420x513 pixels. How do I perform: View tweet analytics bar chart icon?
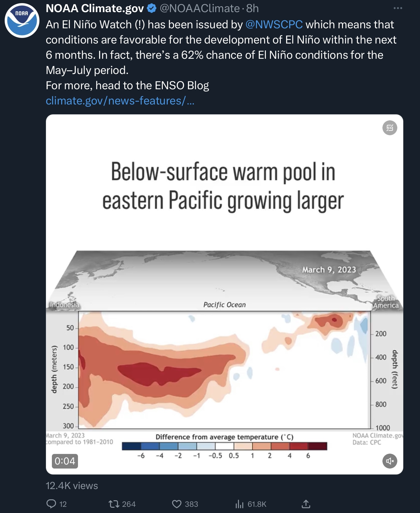[x=240, y=504]
